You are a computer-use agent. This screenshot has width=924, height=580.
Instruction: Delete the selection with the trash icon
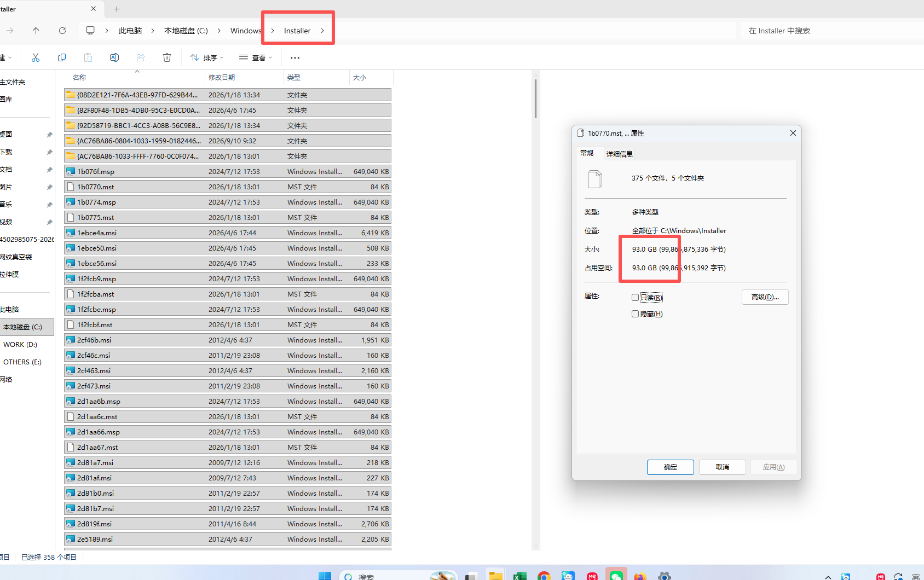[x=167, y=57]
